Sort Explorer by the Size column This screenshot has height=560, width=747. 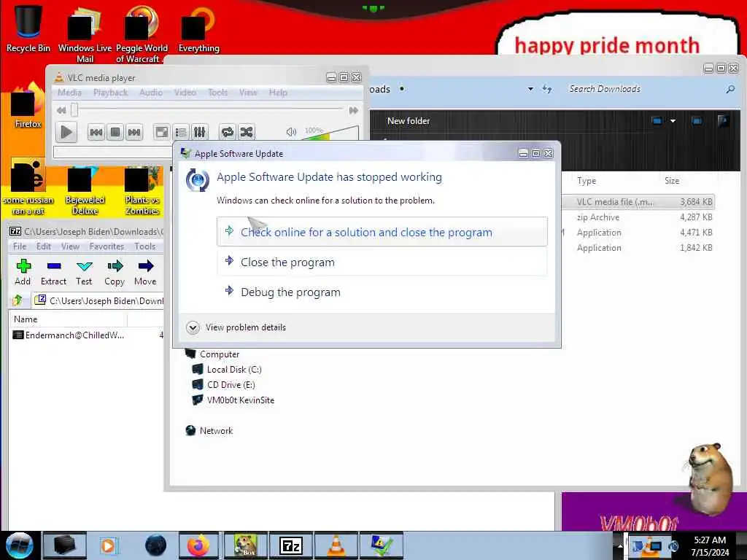[672, 181]
